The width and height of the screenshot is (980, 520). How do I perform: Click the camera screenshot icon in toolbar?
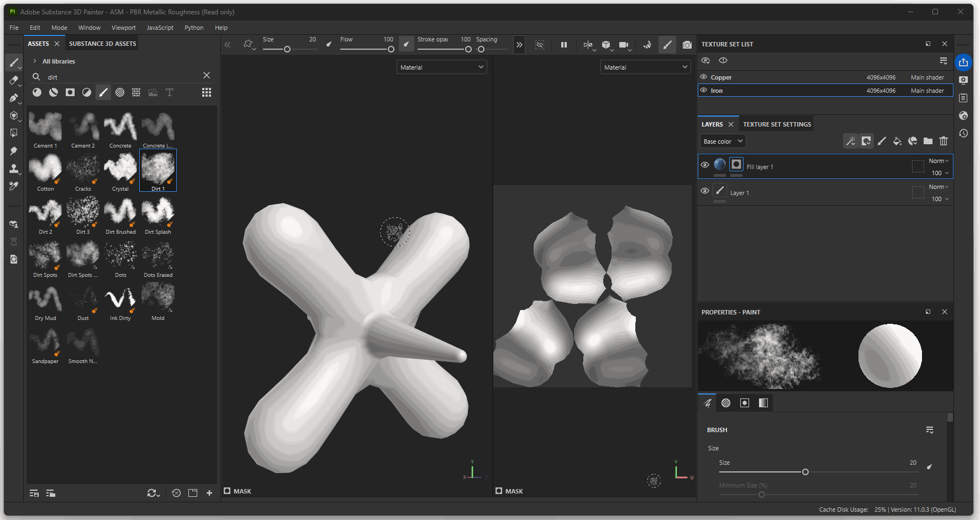pos(687,45)
